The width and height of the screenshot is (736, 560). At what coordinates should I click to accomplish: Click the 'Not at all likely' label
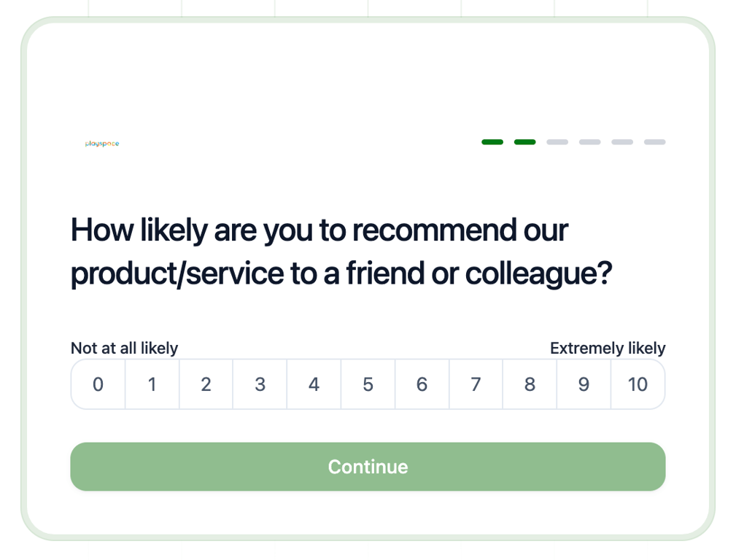tap(124, 348)
